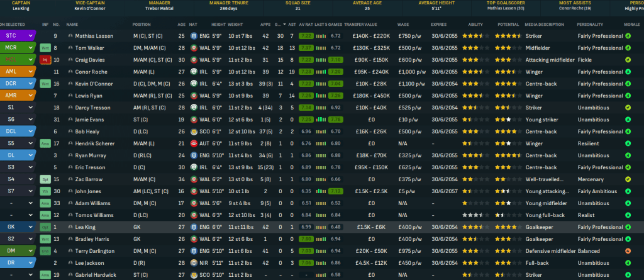Click Tom Walker's Wnt status icon
Viewport: 644px width, 280px height.
pyautogui.click(x=45, y=48)
